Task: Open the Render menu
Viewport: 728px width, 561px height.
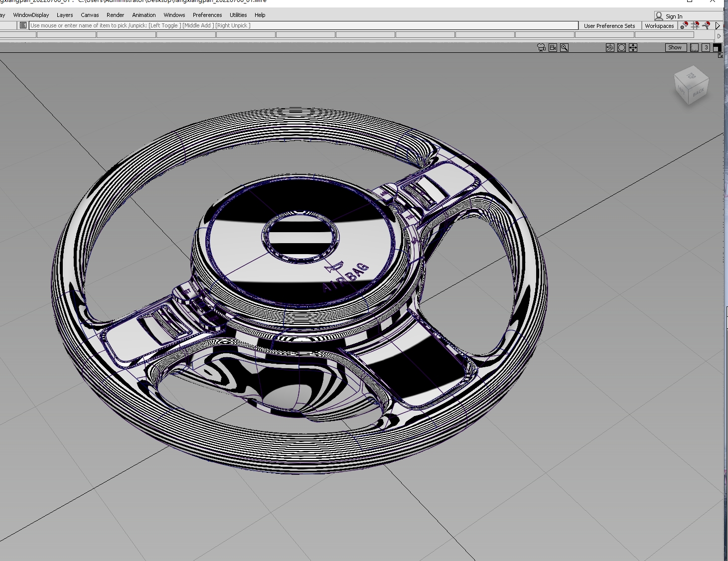Action: [115, 14]
